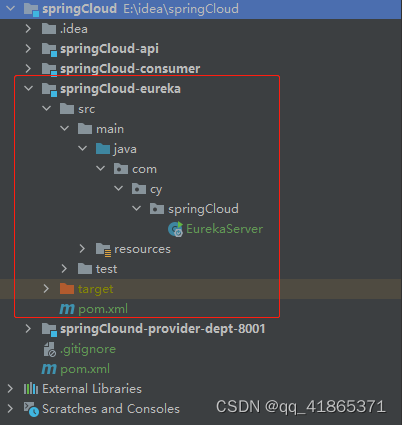Expand the test folder arrow
Image resolution: width=402 pixels, height=425 pixels.
tap(65, 269)
